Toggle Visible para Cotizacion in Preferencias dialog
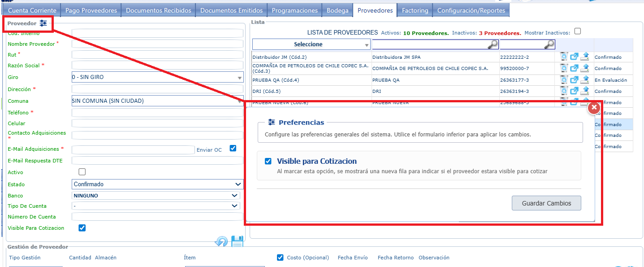The image size is (644, 267). pos(268,161)
